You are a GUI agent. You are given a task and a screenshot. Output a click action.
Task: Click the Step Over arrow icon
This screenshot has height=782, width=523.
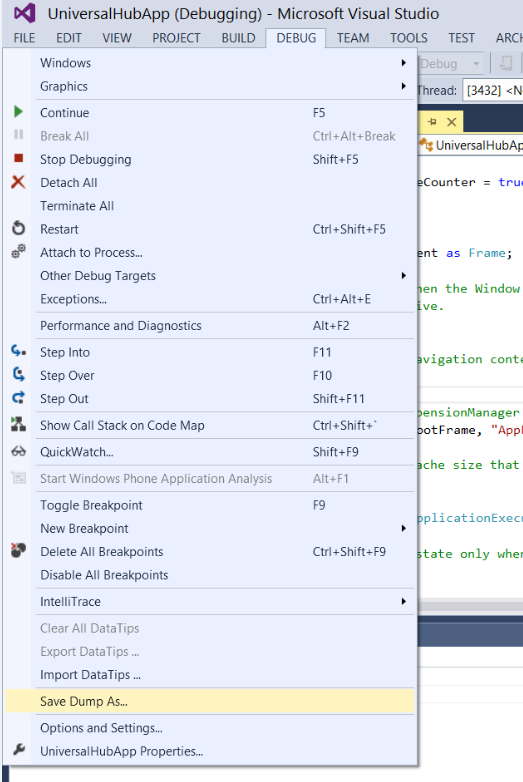[x=18, y=375]
